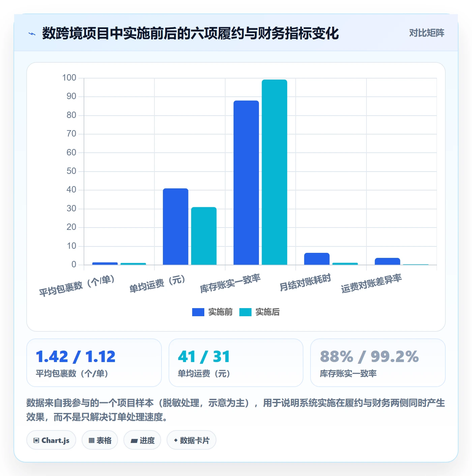Toggle the 实施后 legend color box
472x476 pixels.
[x=245, y=312]
